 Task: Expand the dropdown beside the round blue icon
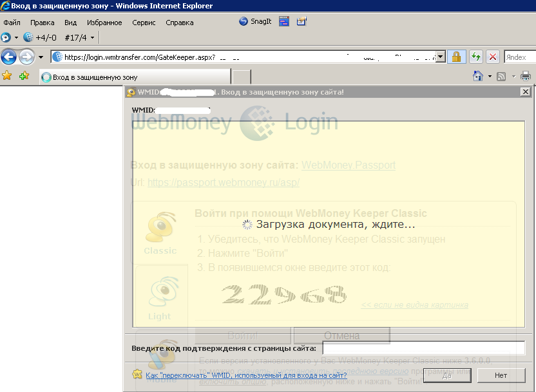(x=16, y=37)
